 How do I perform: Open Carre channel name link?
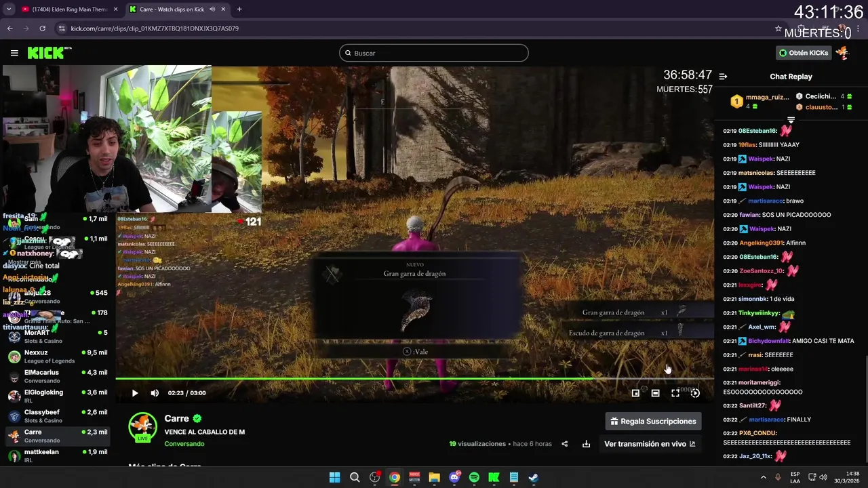(176, 418)
